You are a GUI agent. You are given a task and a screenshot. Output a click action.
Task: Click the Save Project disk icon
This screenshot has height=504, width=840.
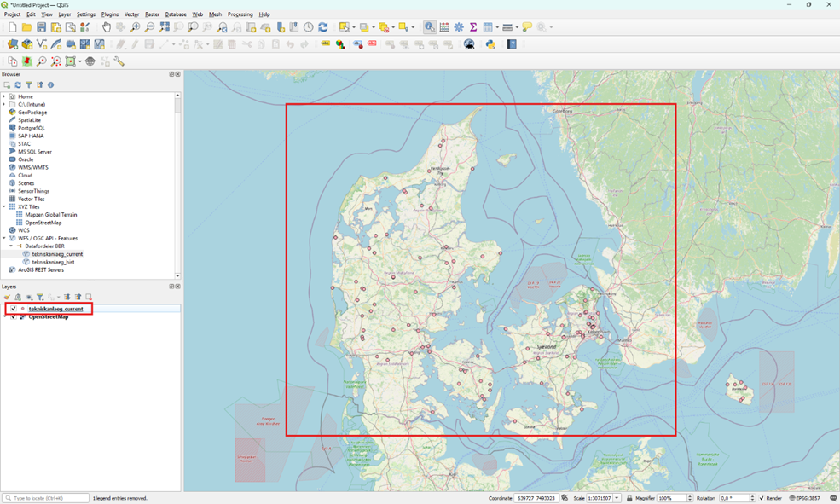pos(42,27)
